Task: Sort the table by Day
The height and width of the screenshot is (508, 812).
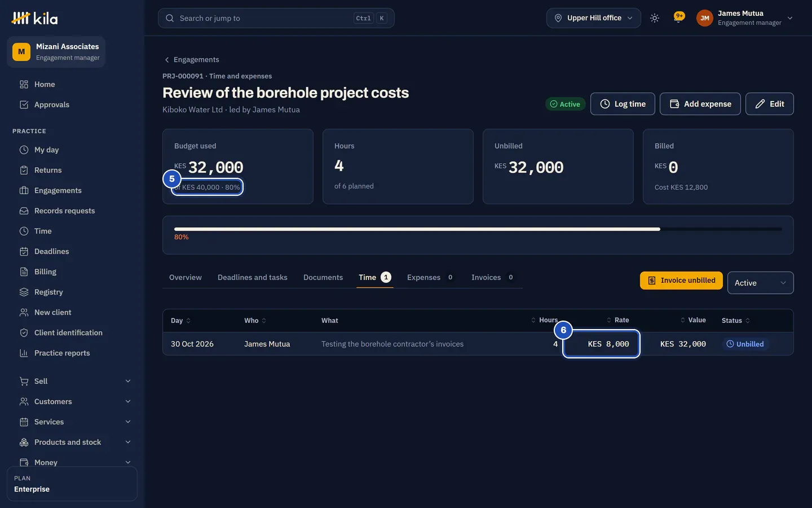Action: tap(180, 321)
